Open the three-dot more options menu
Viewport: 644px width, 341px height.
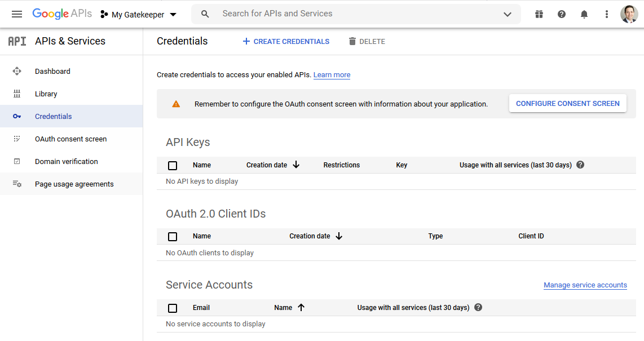tap(607, 14)
